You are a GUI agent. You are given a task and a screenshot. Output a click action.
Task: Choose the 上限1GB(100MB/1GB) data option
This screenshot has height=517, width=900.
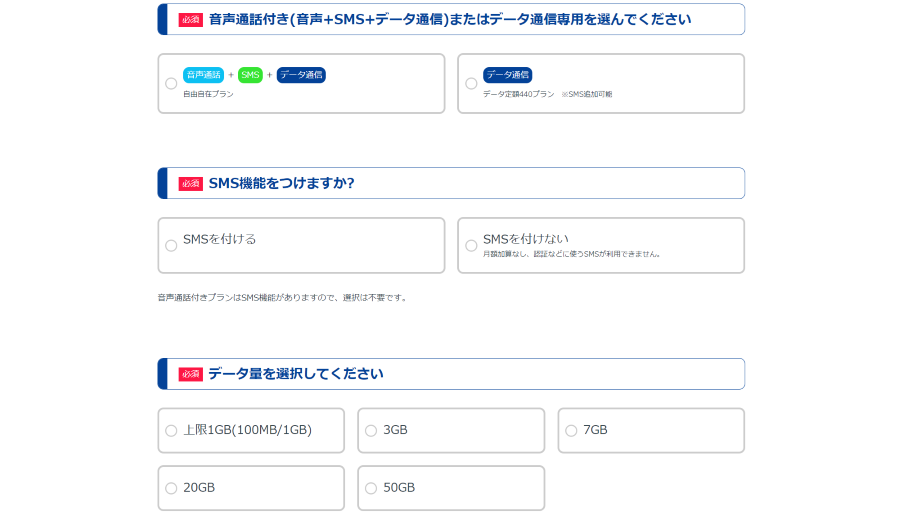click(171, 431)
